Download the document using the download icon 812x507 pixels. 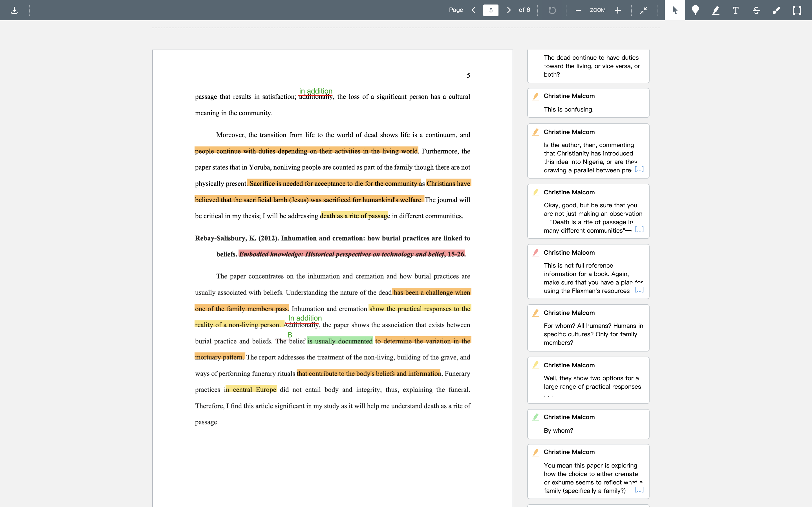coord(14,10)
